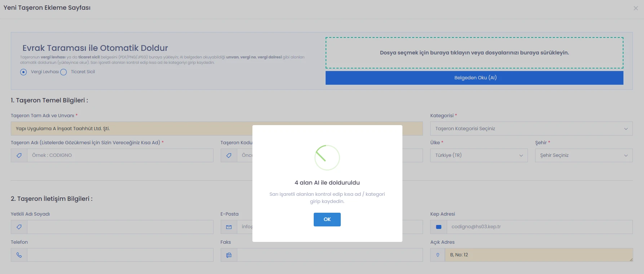Viewport: 644px width, 274px height.
Task: Click the 'Evrak Taraması ile Otomatik Doldur' heading
Action: click(95, 48)
